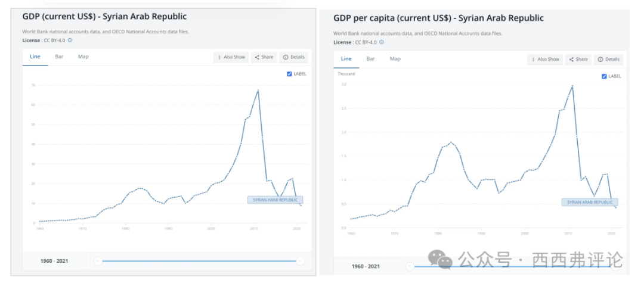Open Details for the GDP (current US$) chart
Image resolution: width=644 pixels, height=286 pixels.
pos(294,57)
